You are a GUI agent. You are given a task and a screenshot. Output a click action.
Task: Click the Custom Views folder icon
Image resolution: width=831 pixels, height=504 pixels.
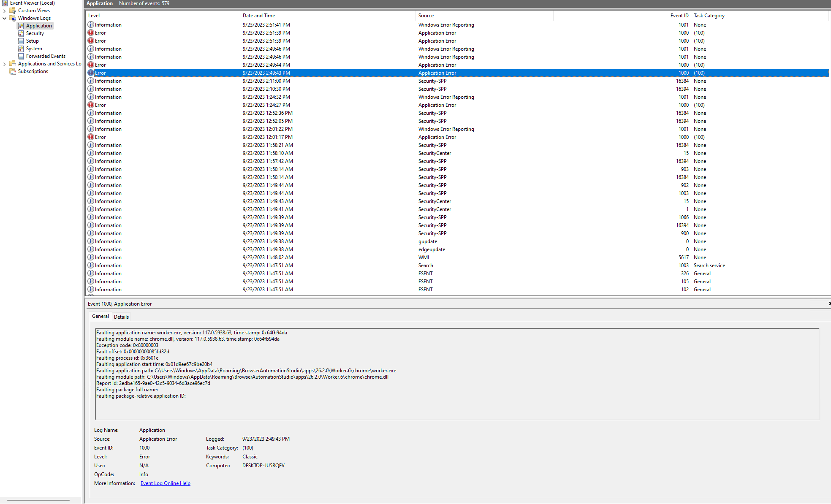coord(13,11)
